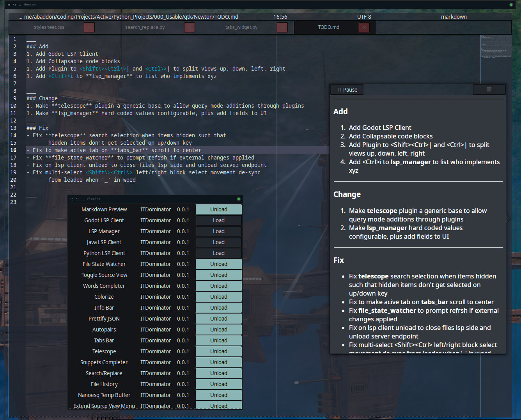Click the green status dot on the Plugins titlebar
The image size is (521, 420).
[x=238, y=199]
